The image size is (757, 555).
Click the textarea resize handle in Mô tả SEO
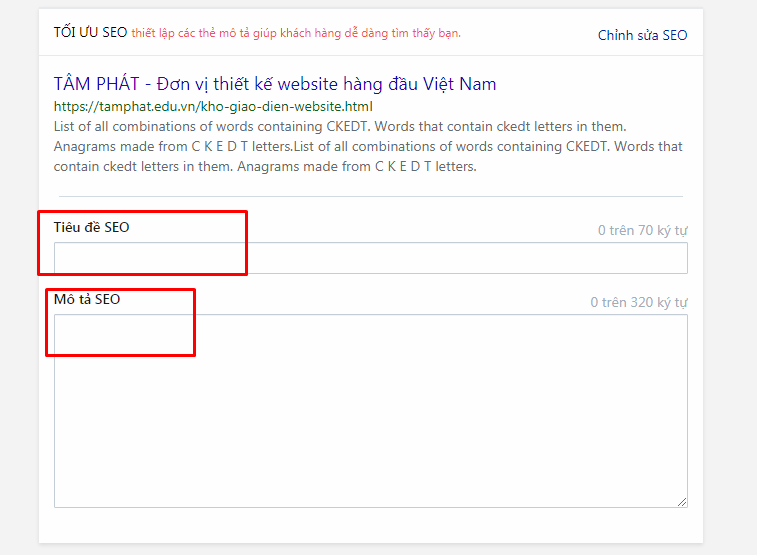(682, 502)
